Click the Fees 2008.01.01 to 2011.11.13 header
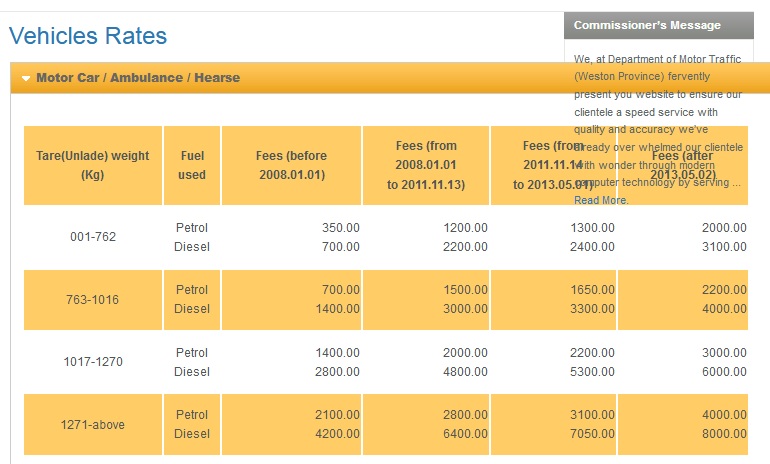Viewport: 770px width, 464px height. [x=426, y=165]
